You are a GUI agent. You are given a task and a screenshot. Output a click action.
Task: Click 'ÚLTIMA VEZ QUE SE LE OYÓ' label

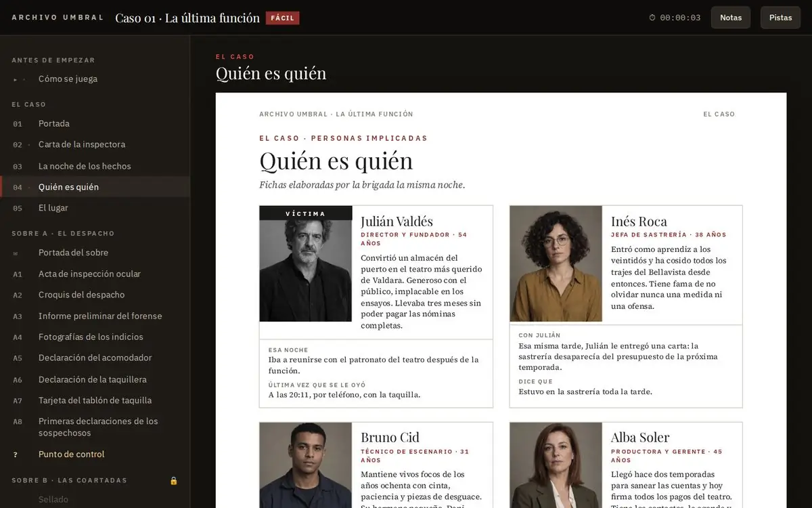317,385
